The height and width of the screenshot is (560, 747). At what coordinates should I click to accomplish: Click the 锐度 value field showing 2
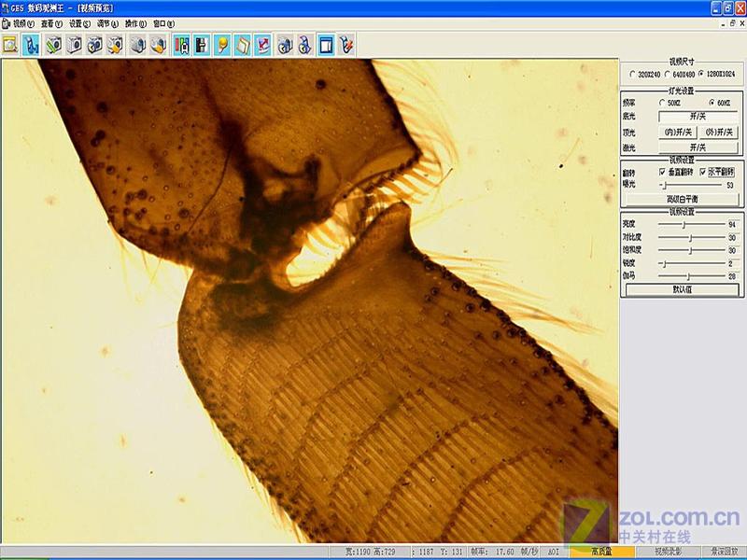click(733, 263)
